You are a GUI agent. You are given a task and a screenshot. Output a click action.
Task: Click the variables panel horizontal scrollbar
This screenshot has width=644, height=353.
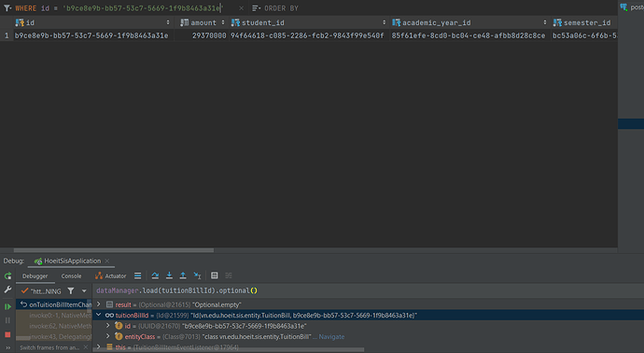coord(229,349)
